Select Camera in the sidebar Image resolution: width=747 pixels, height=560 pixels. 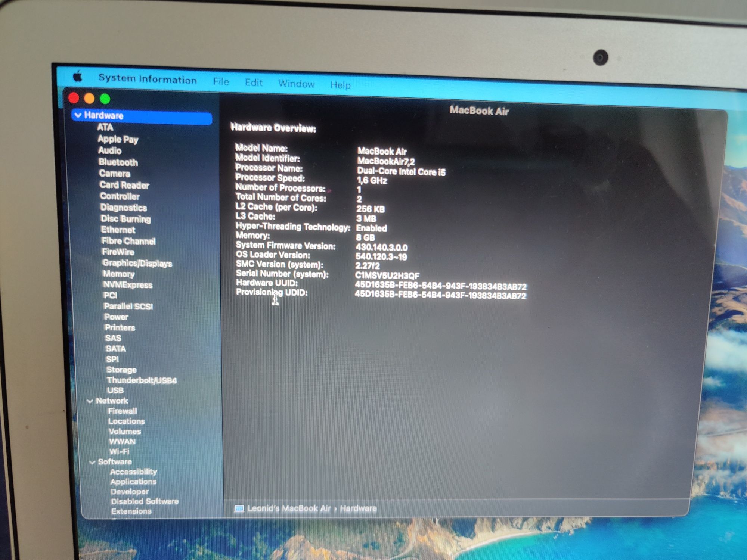pyautogui.click(x=115, y=174)
